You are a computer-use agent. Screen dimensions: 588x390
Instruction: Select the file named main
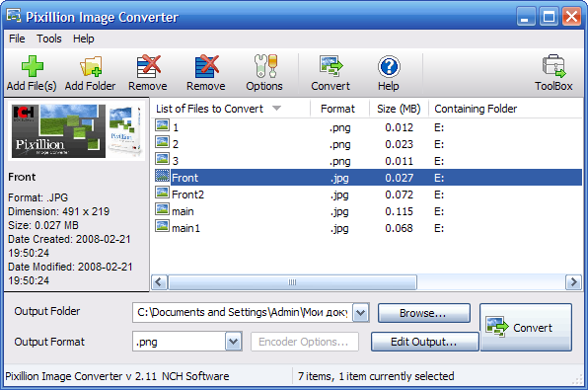pos(183,211)
